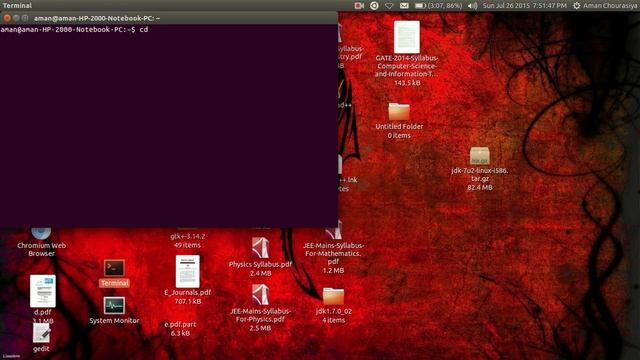Open the E_Journals.pdf file icon

(x=187, y=271)
